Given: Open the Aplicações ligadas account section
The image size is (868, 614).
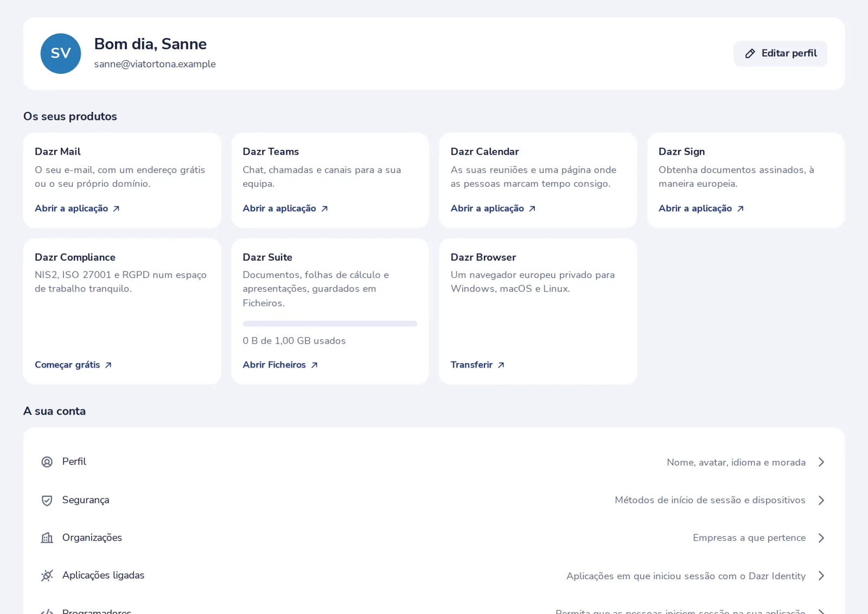Looking at the screenshot, I should 434,575.
